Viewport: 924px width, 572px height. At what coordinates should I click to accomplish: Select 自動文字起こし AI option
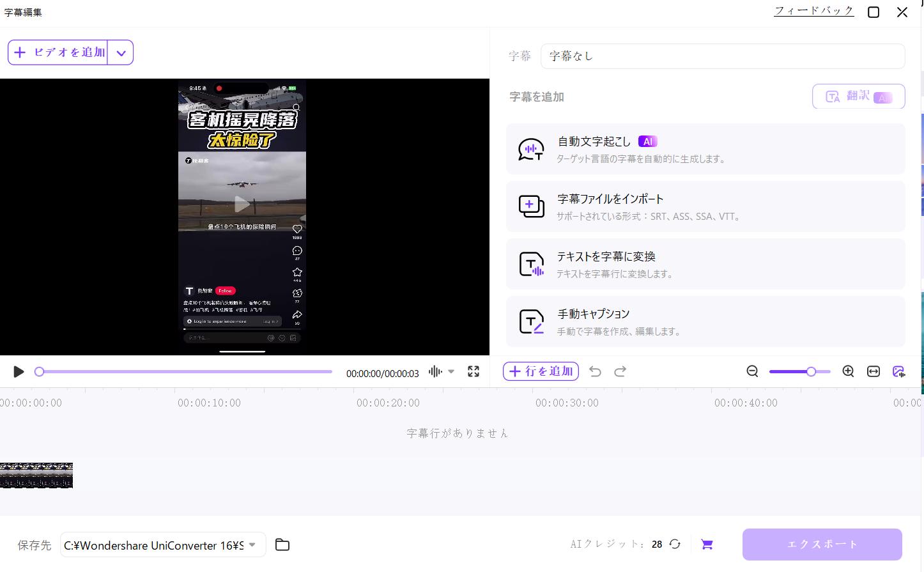[x=705, y=149]
